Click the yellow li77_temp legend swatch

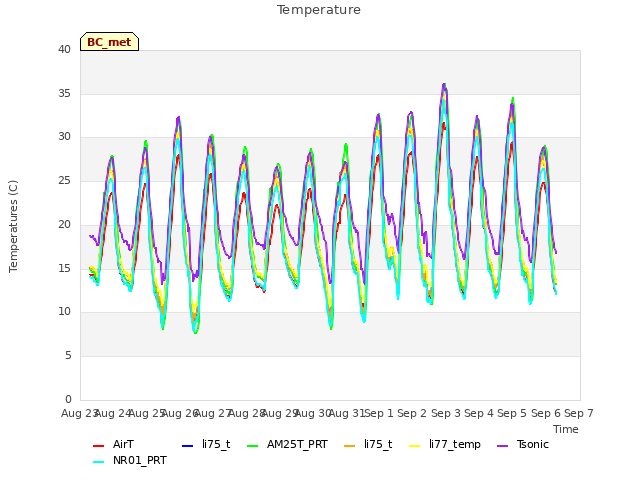coord(415,446)
